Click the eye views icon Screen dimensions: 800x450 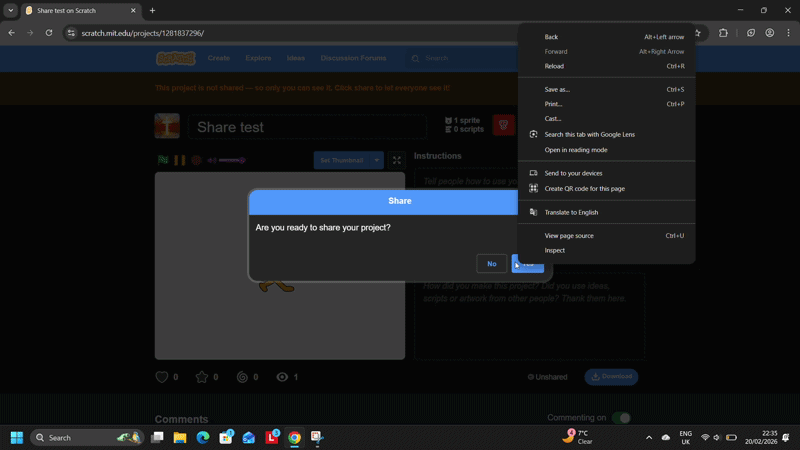282,377
